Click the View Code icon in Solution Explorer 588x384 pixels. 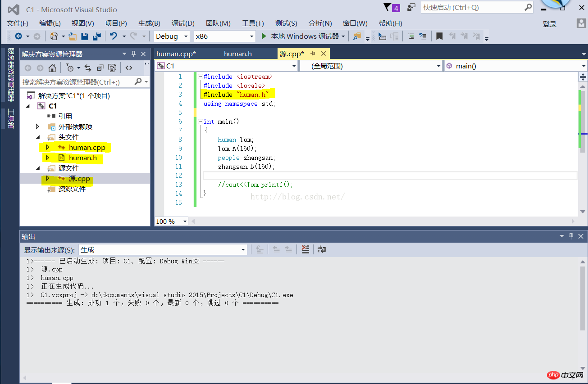(x=129, y=68)
